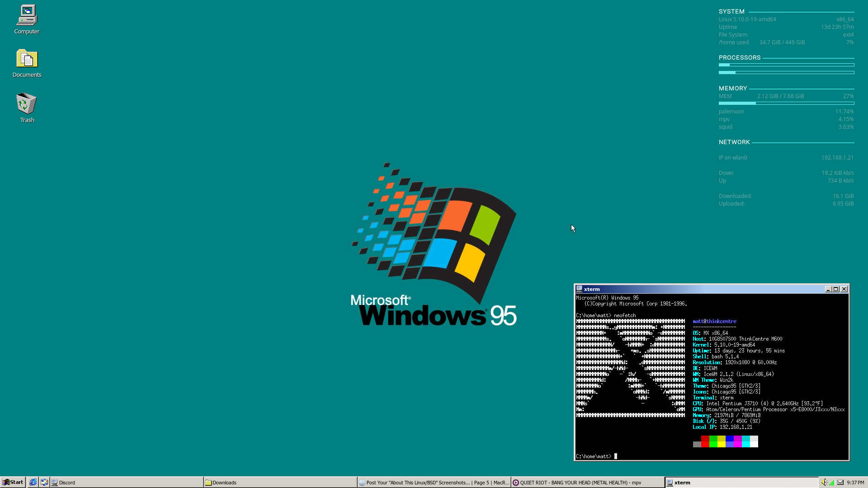Switch to the Discord taskbar window
The image size is (868, 488).
126,482
